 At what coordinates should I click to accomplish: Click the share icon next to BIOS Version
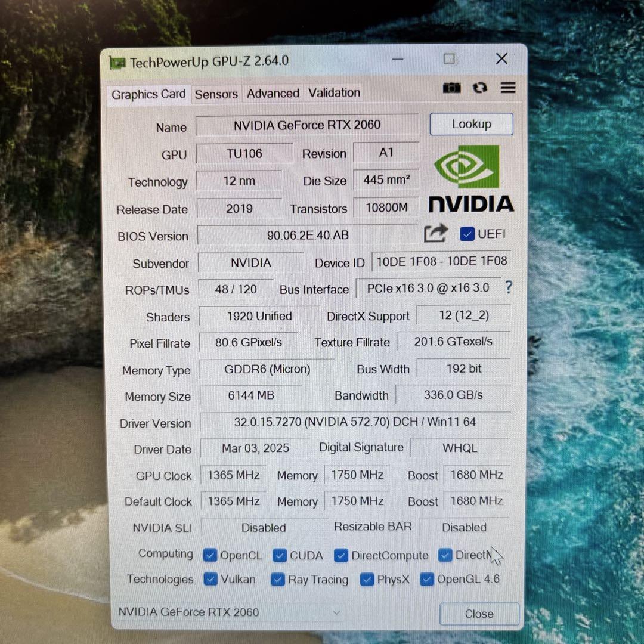[435, 234]
